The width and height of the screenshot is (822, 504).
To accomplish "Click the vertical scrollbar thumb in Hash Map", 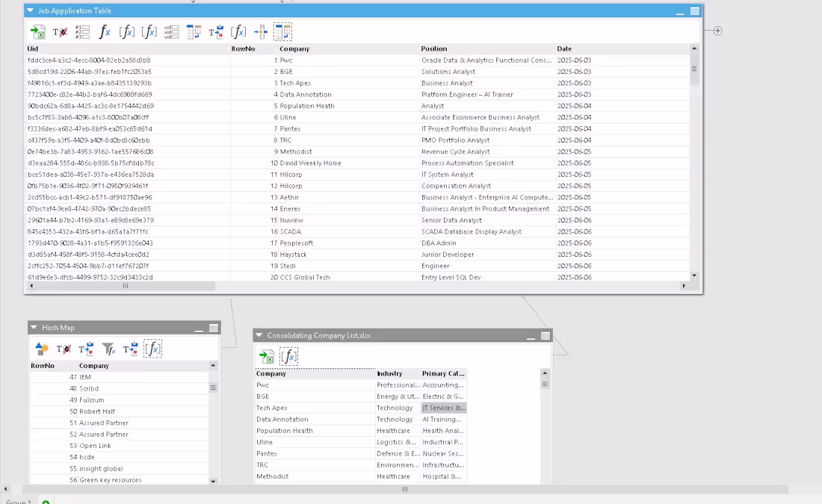I will 214,388.
